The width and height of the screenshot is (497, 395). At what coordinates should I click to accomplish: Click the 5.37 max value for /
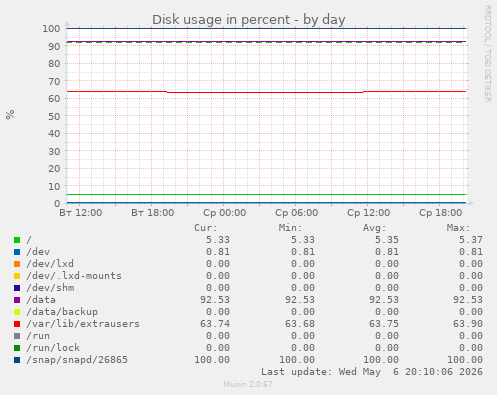471,240
